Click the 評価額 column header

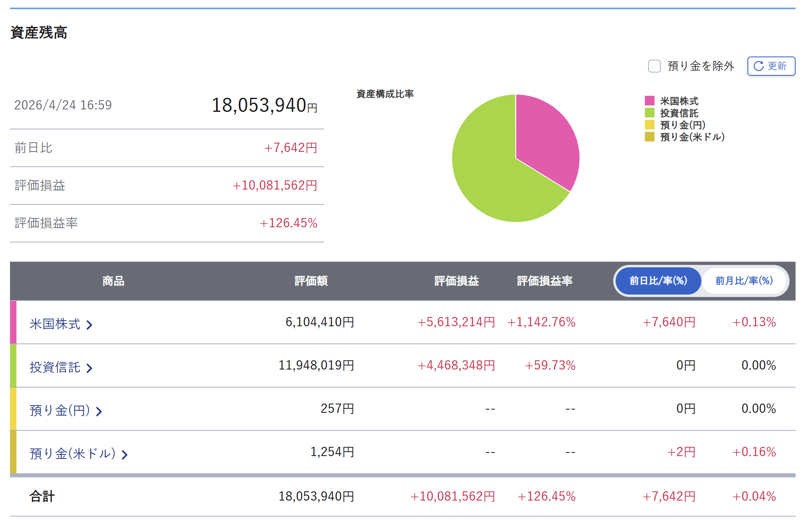tap(311, 281)
